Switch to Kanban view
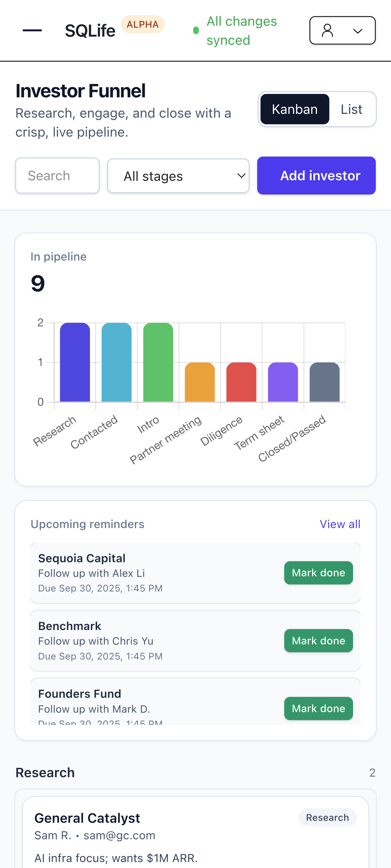Image resolution: width=391 pixels, height=868 pixels. click(x=294, y=109)
